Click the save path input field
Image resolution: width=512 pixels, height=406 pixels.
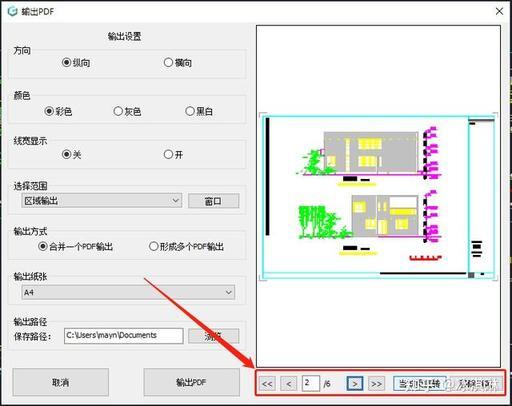tap(124, 336)
